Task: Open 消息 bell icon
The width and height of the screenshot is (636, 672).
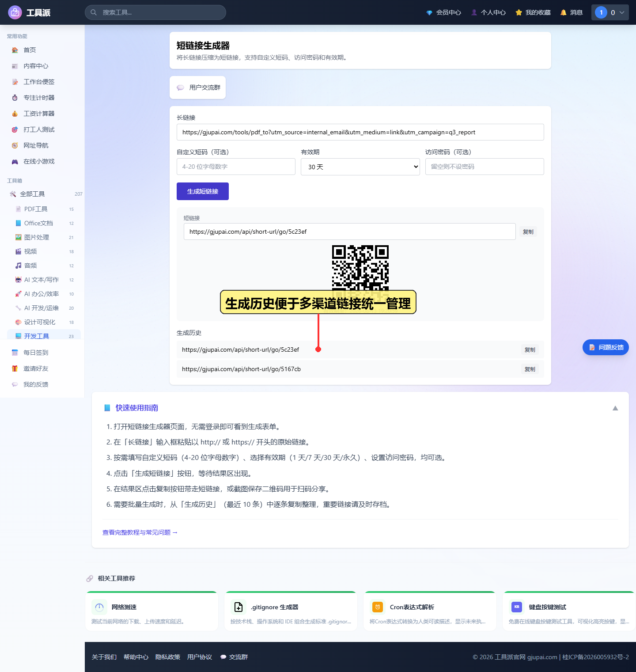Action: [x=563, y=12]
